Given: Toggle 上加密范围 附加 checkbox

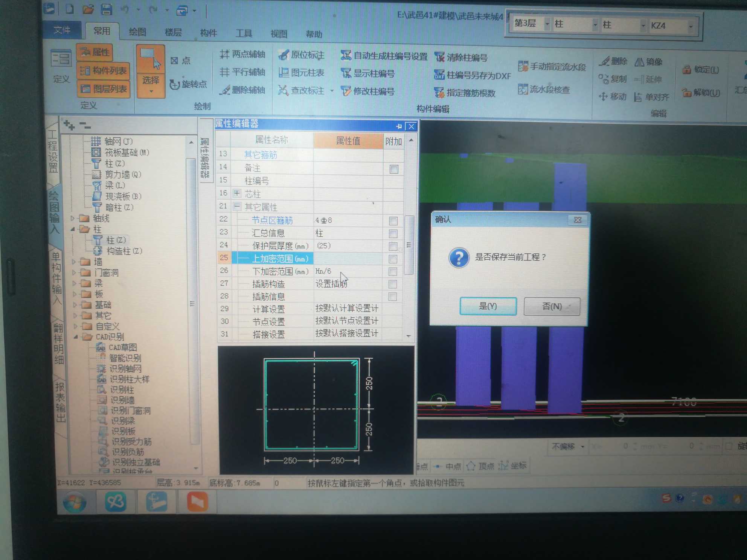Looking at the screenshot, I should pos(393,259).
